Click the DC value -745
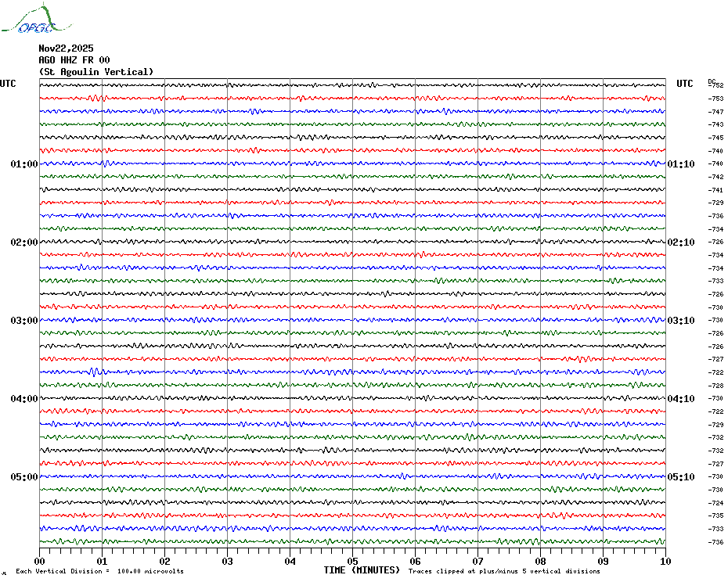Screen dimensions: 728x582 716,138
